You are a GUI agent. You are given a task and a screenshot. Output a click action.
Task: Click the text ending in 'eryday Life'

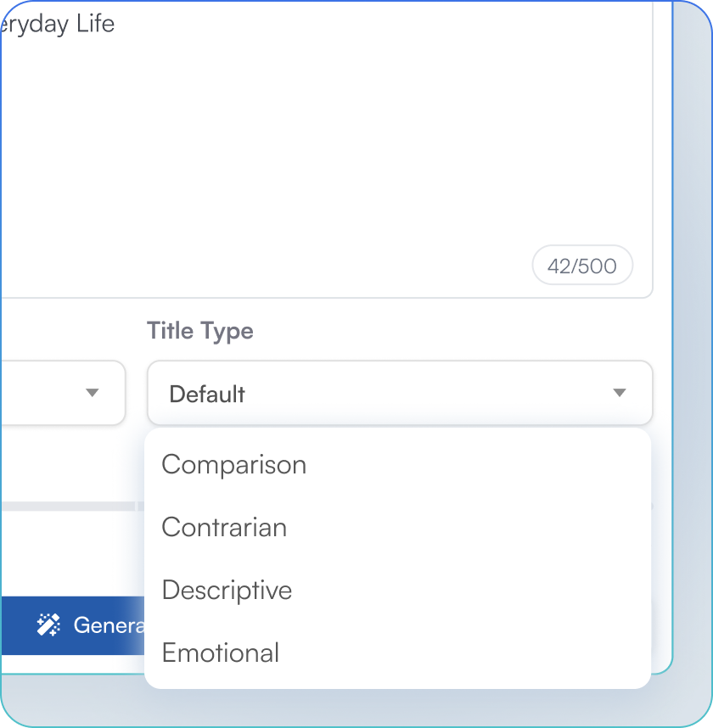(x=57, y=24)
